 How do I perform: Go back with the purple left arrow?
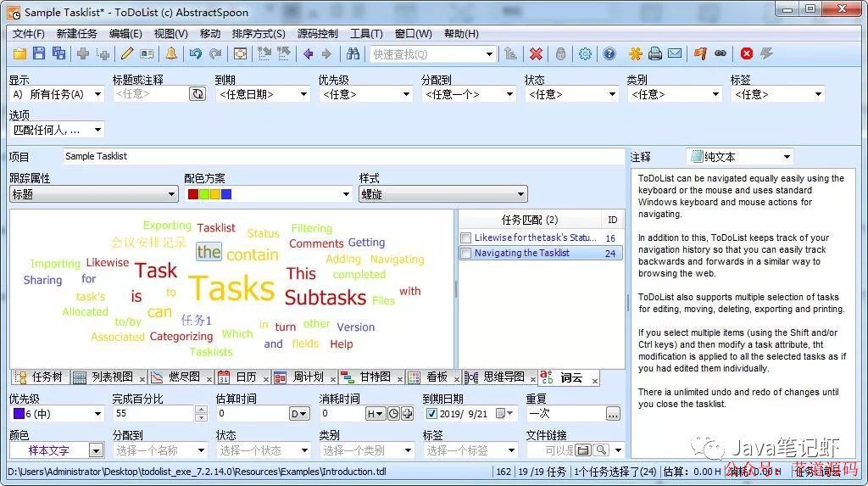click(x=309, y=53)
